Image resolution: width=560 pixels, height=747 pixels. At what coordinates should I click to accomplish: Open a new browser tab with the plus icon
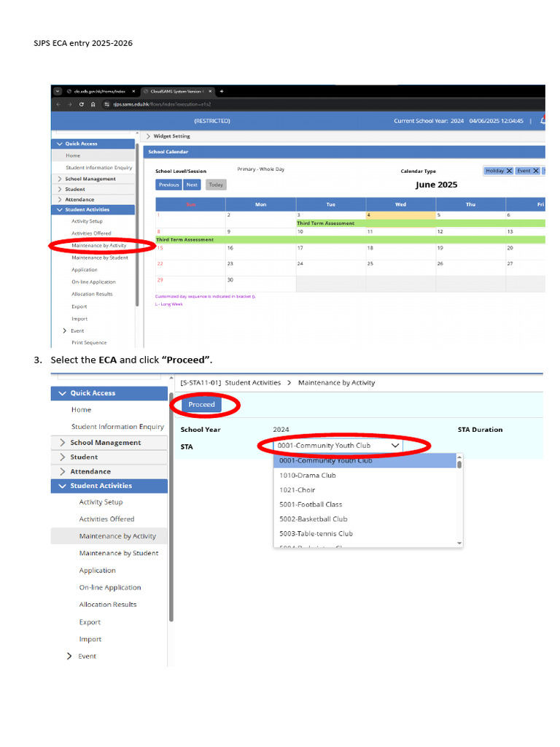pyautogui.click(x=222, y=91)
